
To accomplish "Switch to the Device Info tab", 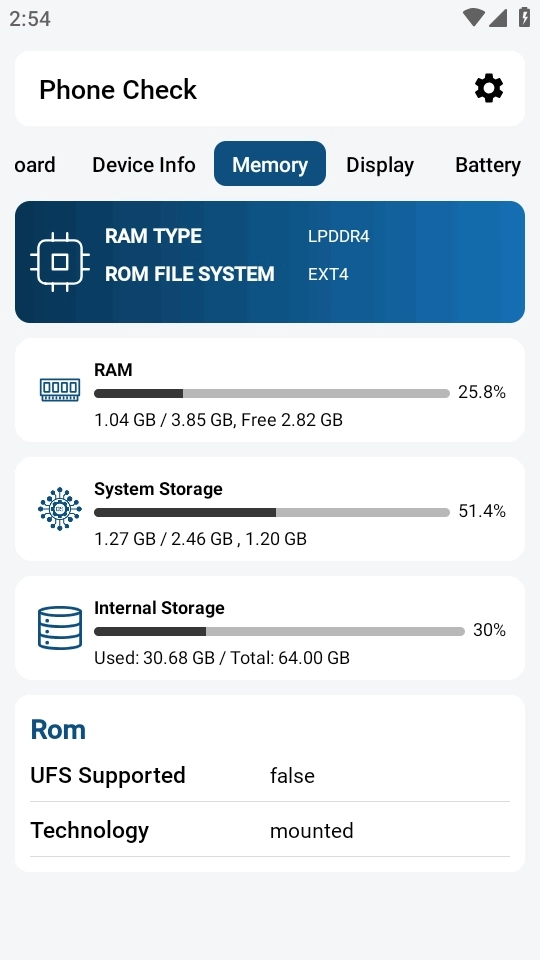I will point(144,164).
